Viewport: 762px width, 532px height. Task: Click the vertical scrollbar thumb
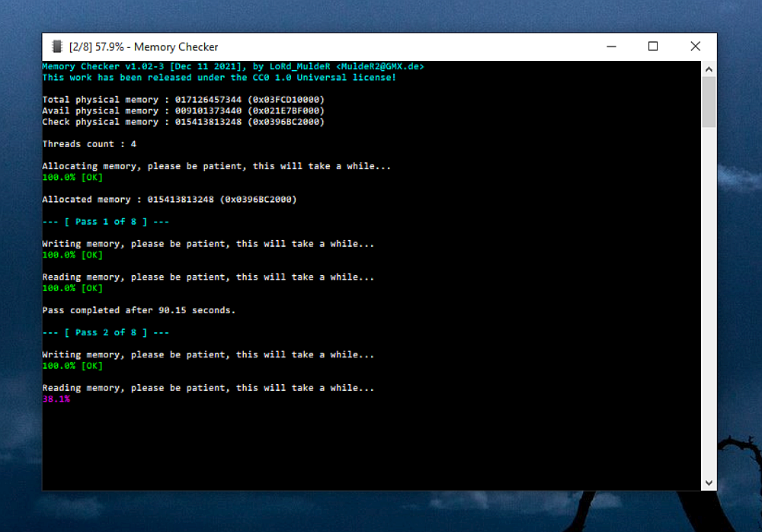pos(709,101)
